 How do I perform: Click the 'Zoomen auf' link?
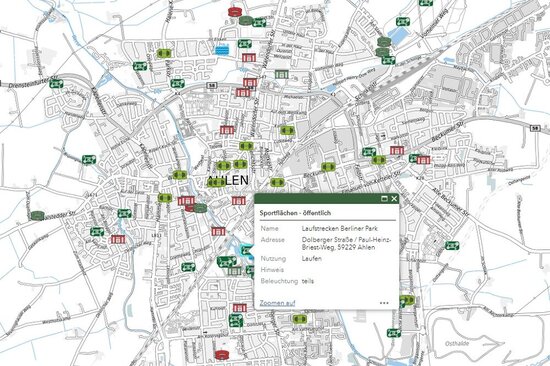(277, 303)
